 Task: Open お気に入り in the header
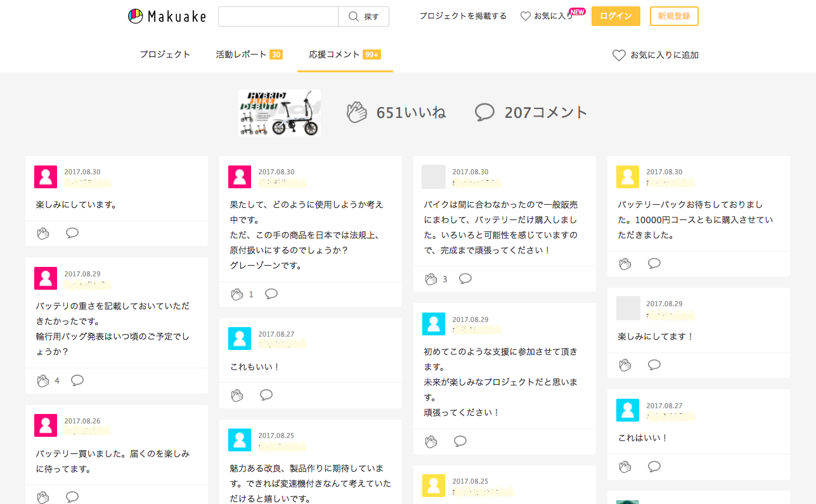(x=547, y=16)
